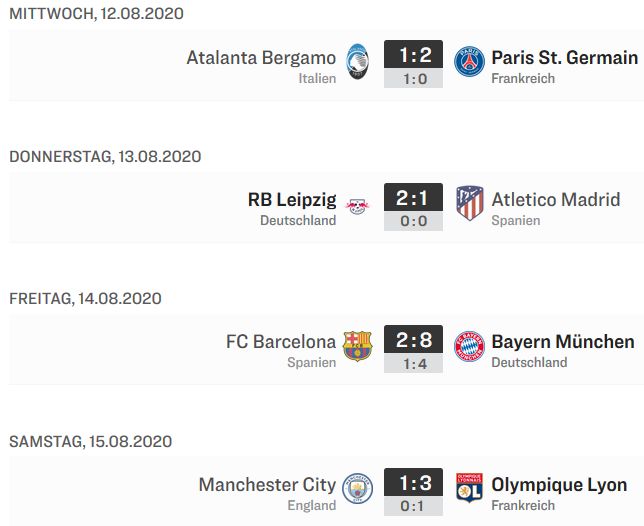Click the Atletico Madrid crest
This screenshot has width=644, height=526.
[x=470, y=203]
